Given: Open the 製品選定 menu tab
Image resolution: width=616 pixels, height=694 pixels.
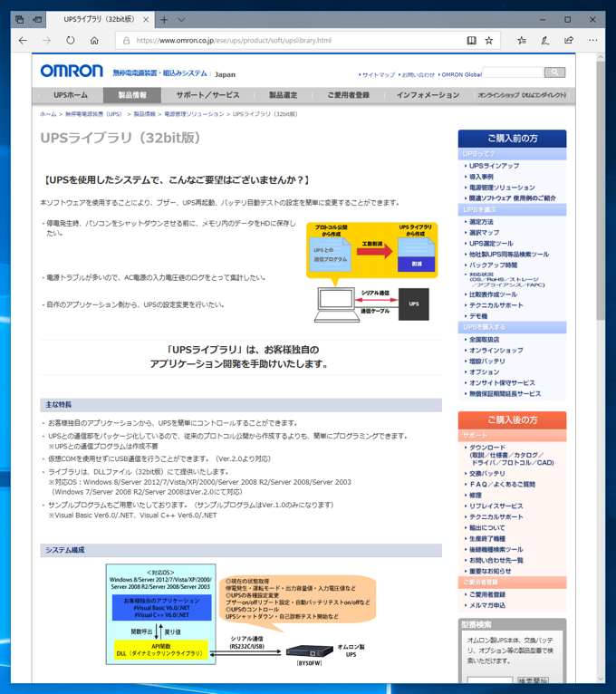Looking at the screenshot, I should (284, 95).
